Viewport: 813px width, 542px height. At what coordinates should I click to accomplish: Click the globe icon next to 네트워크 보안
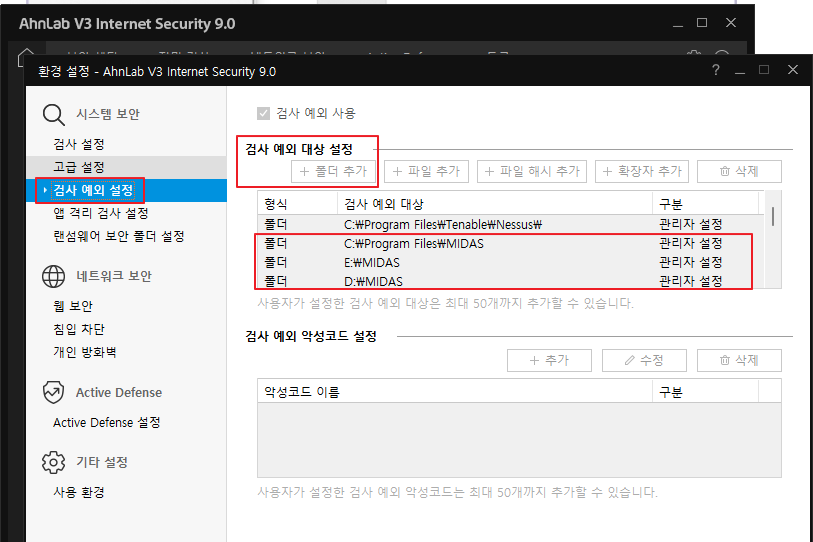(53, 276)
